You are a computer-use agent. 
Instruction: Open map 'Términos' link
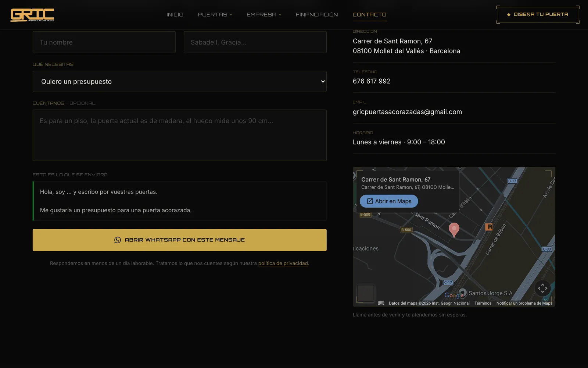click(483, 303)
